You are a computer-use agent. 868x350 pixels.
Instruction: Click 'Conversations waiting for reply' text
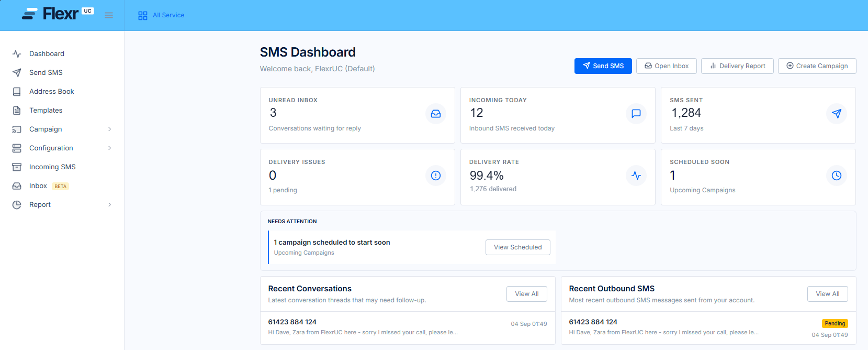click(315, 128)
